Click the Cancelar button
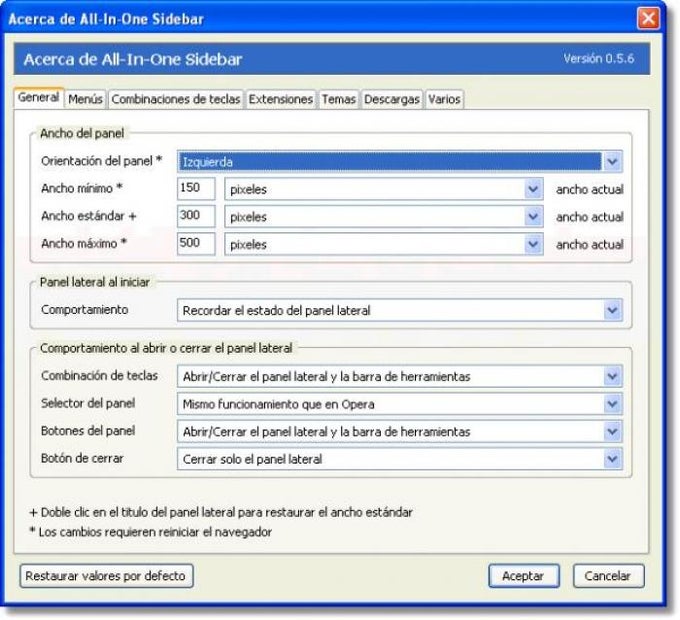The width and height of the screenshot is (680, 620). point(608,576)
